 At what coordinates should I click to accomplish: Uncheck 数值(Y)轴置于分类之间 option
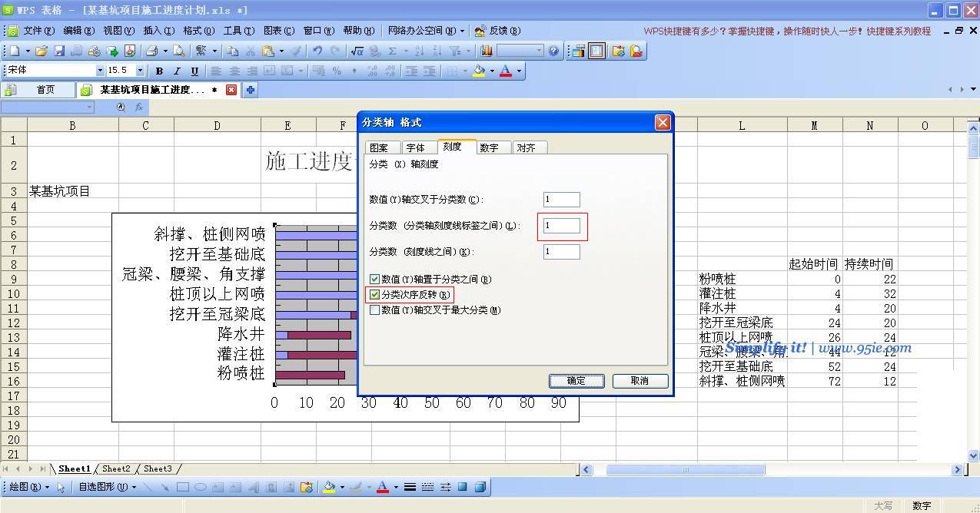click(x=375, y=280)
